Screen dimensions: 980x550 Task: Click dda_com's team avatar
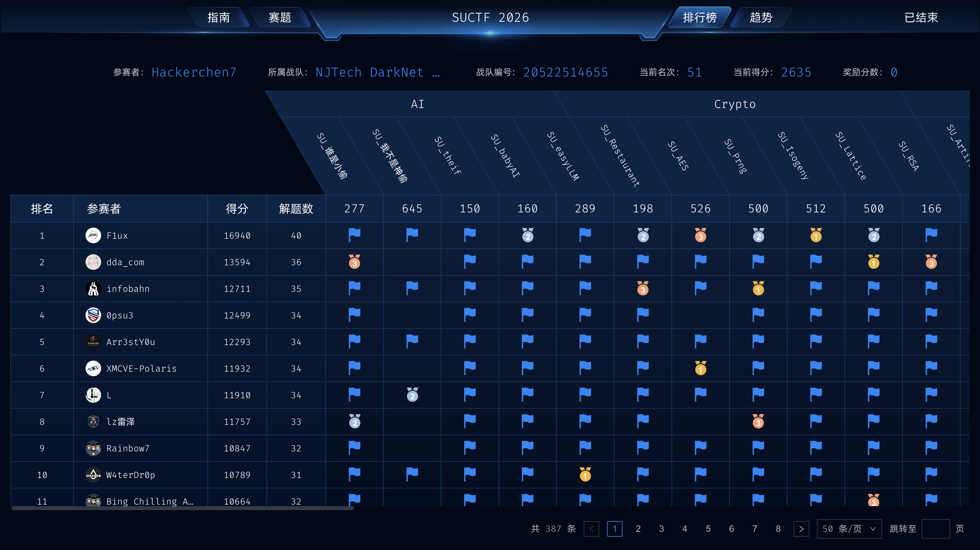click(x=93, y=262)
